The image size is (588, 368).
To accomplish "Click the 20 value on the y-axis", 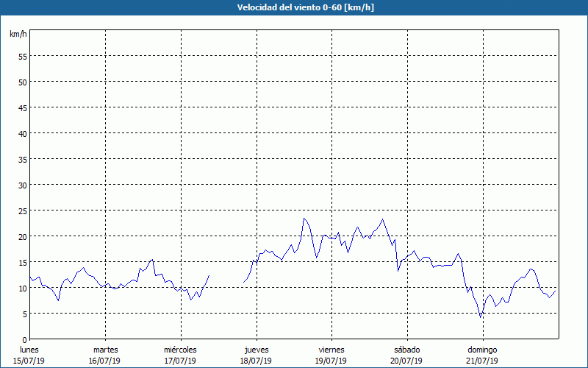I will point(23,236).
